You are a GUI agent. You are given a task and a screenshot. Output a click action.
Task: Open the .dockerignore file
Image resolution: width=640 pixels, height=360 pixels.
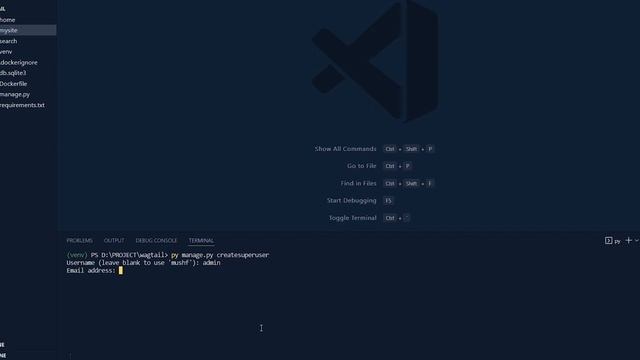(19, 62)
